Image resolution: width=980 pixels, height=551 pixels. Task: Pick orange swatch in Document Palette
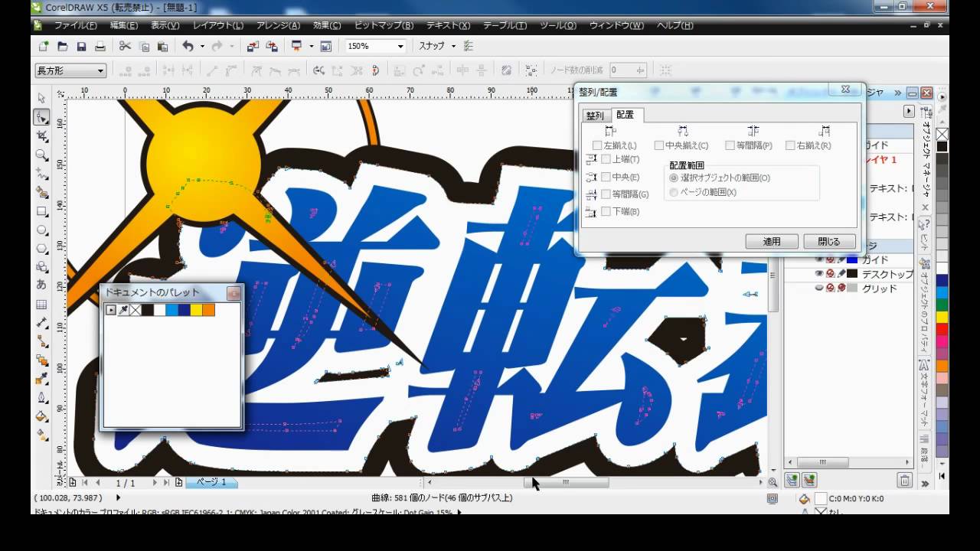click(209, 310)
